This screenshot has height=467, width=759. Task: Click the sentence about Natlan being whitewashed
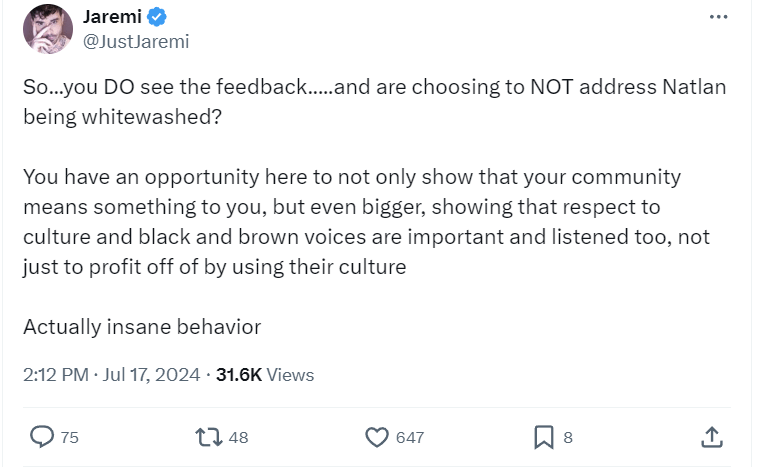pyautogui.click(x=374, y=101)
